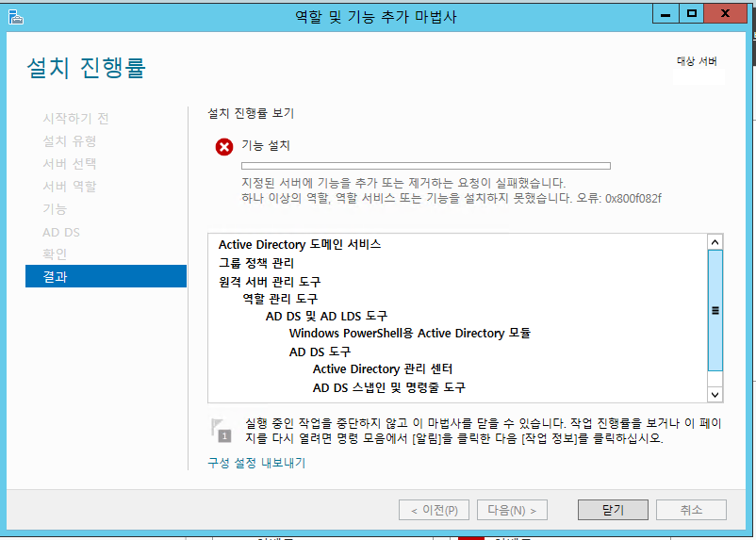756x540 pixels.
Task: Select the 'AD DS 도구' row
Action: click(320, 352)
